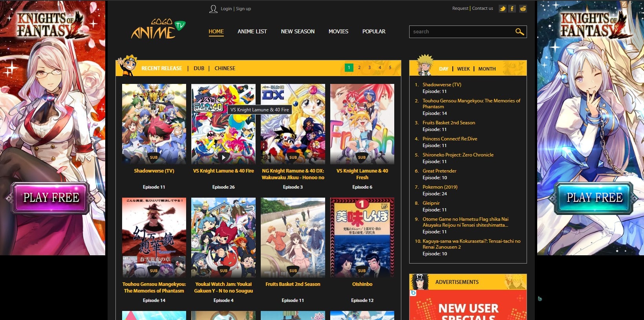The height and width of the screenshot is (320, 644).
Task: Open NG Knight Ramune & 40 DX thumbnail
Action: tap(293, 124)
